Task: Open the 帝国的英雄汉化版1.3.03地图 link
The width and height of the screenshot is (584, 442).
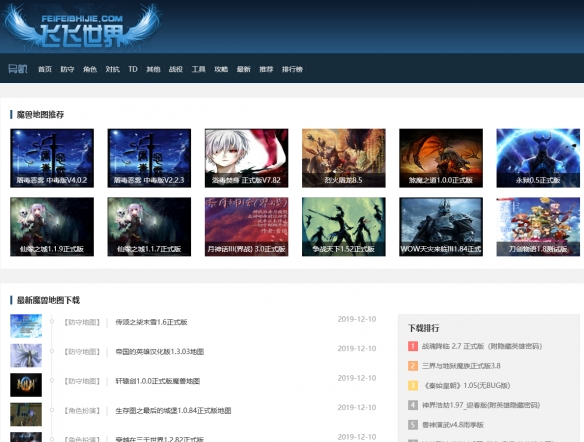Action: point(159,352)
